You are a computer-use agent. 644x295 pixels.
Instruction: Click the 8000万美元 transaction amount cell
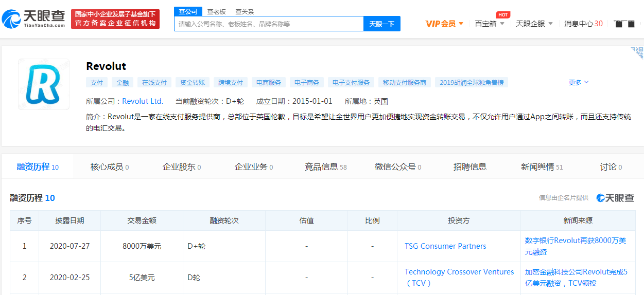pos(142,246)
